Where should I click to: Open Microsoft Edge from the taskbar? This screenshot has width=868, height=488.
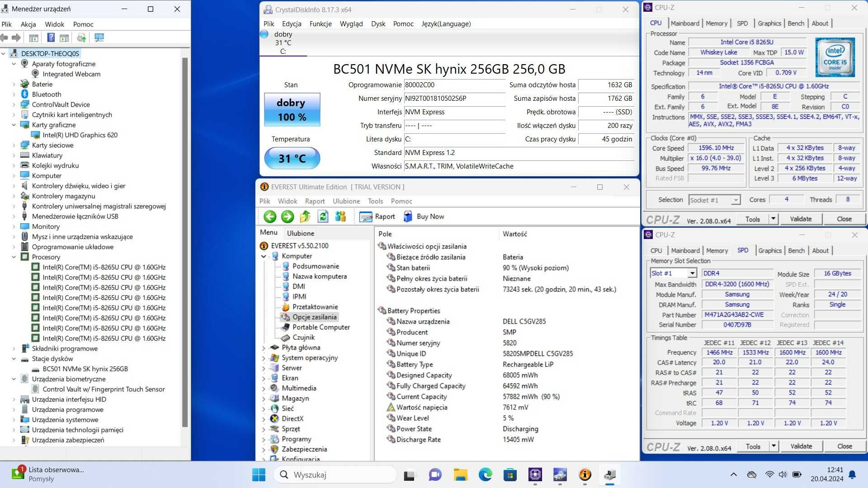[485, 475]
